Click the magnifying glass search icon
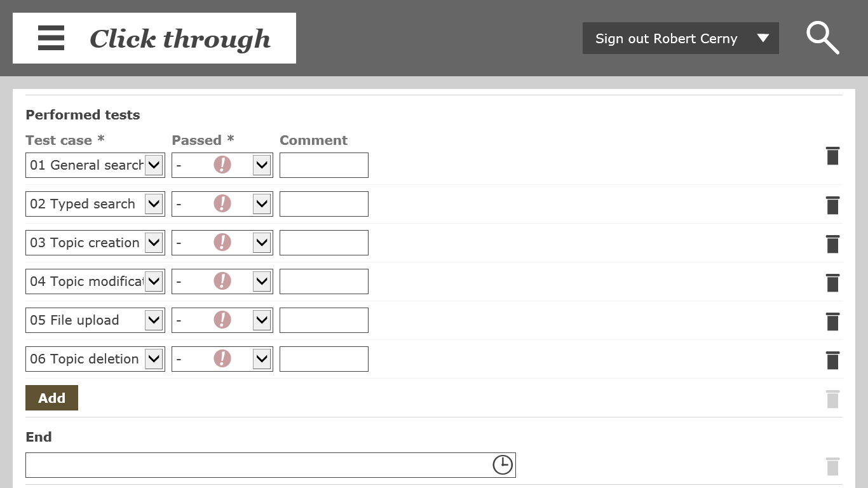The width and height of the screenshot is (868, 488). click(823, 38)
